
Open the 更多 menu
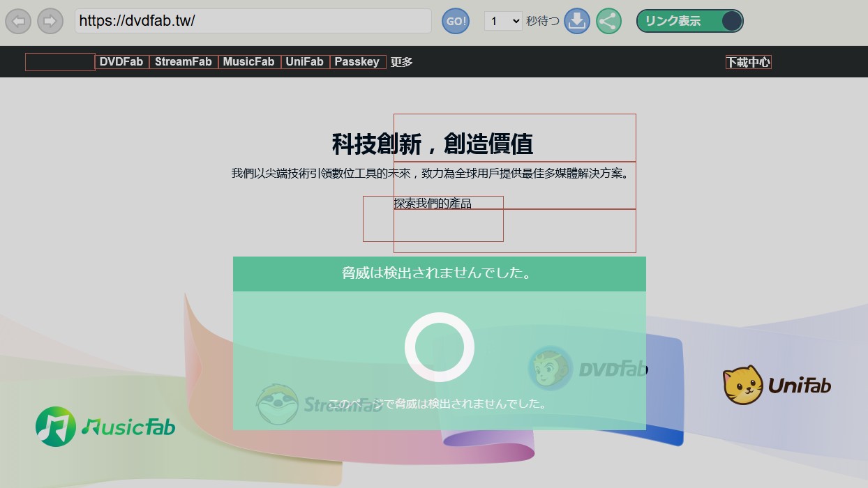(402, 62)
